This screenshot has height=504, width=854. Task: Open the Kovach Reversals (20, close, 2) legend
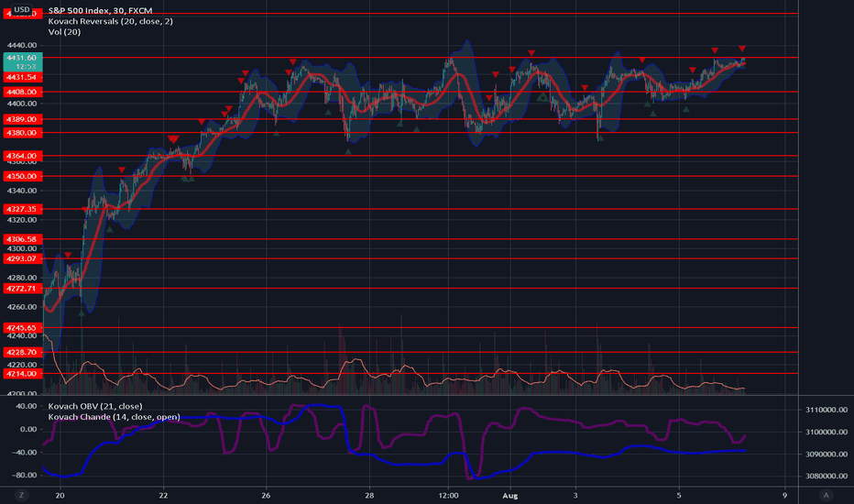111,21
